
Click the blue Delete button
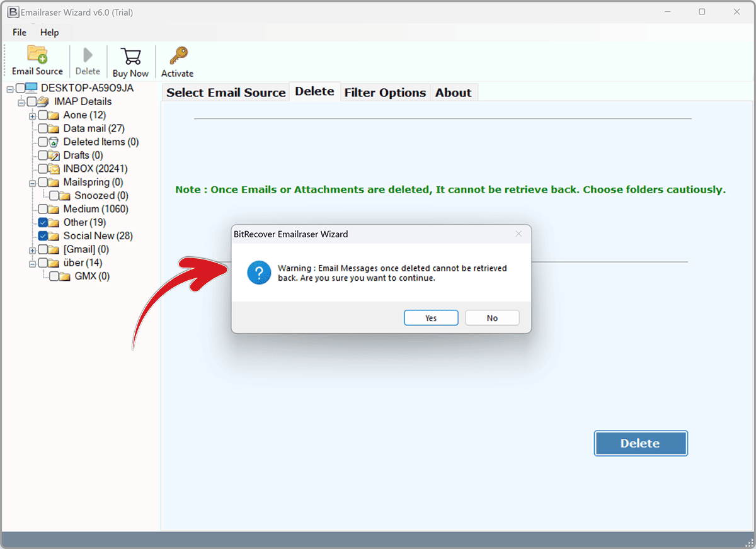[641, 443]
